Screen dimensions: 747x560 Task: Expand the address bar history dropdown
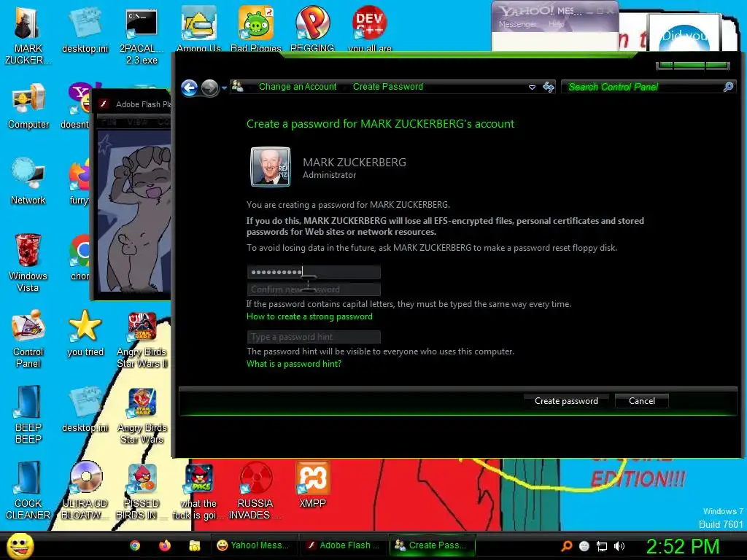532,87
